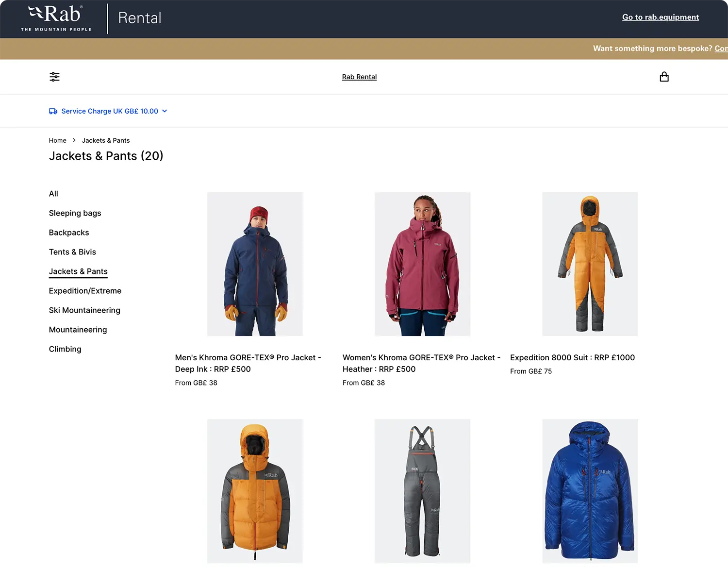
Task: Click the delivery truck icon
Action: pyautogui.click(x=53, y=111)
